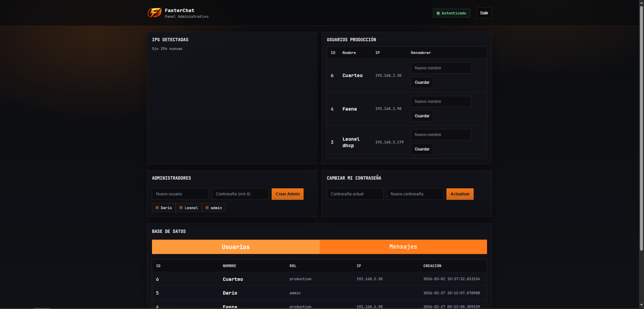This screenshot has height=309, width=644.
Task: Log out with the Salir button
Action: [484, 13]
